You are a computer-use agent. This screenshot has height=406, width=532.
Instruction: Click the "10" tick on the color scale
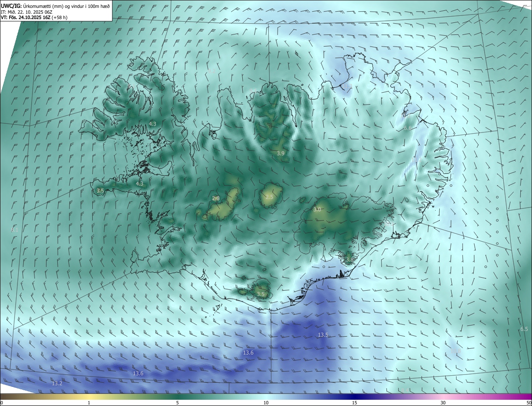coord(266,403)
